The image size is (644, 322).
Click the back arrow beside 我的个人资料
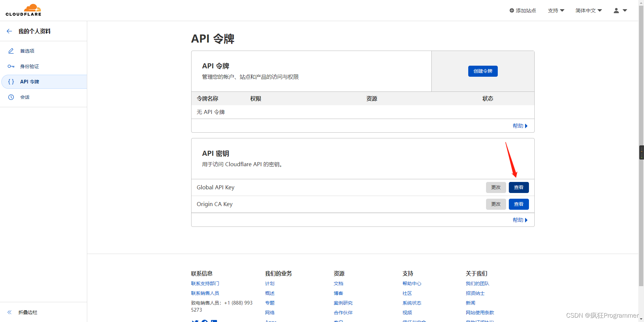tap(9, 31)
